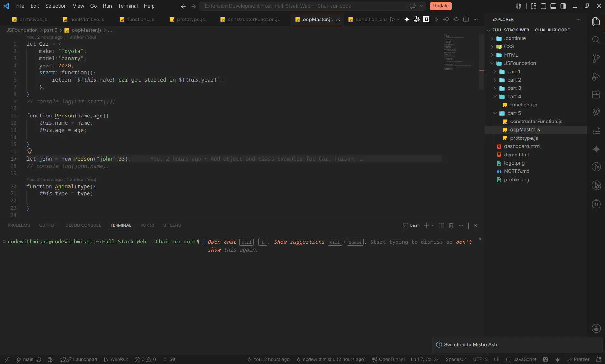This screenshot has height=364, width=605.
Task: Open NOTES.md in the explorer
Action: click(517, 171)
